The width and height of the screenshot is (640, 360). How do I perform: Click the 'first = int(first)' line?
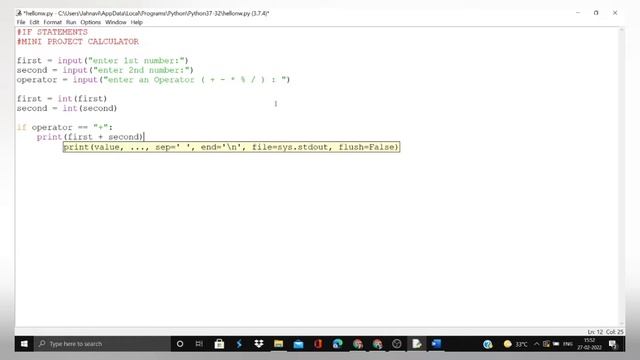point(62,99)
